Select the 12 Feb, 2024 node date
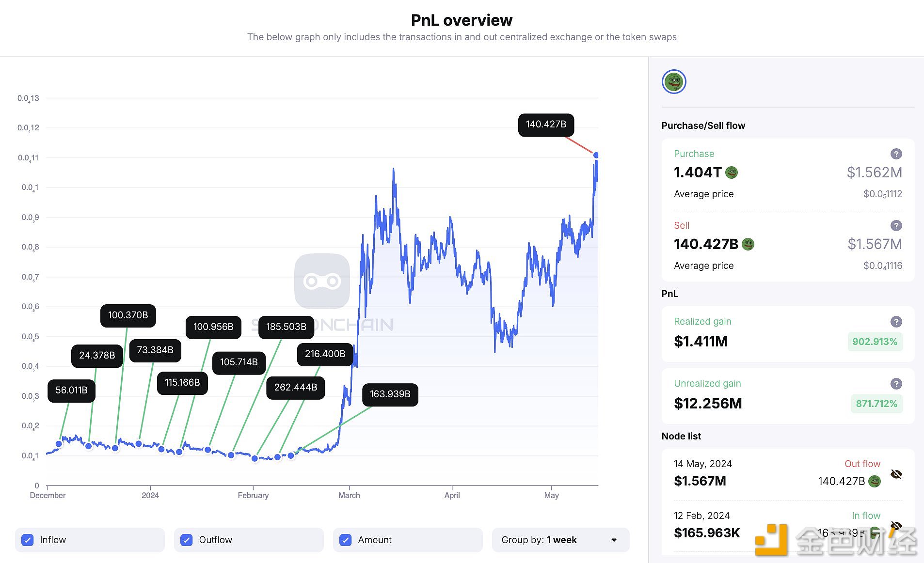 (x=701, y=516)
